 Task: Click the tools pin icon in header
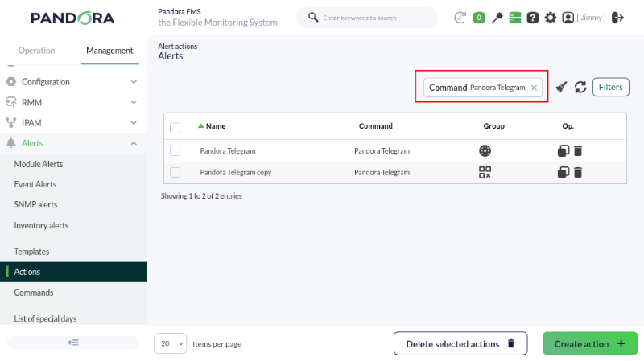pyautogui.click(x=497, y=18)
